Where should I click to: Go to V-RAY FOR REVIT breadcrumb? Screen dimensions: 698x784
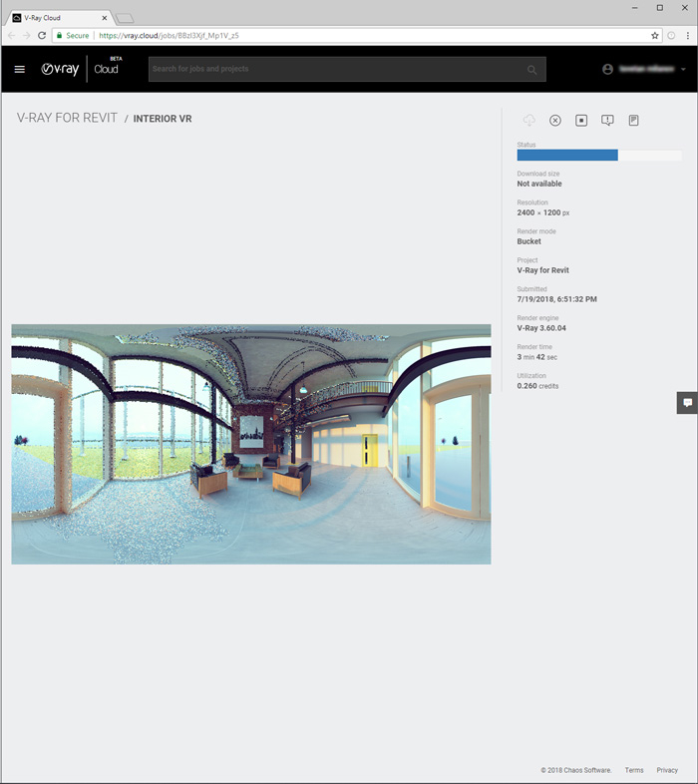tap(67, 118)
